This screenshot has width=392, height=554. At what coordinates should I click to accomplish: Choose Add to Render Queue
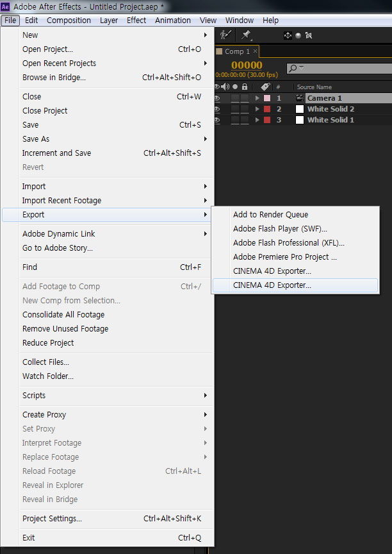click(295, 214)
